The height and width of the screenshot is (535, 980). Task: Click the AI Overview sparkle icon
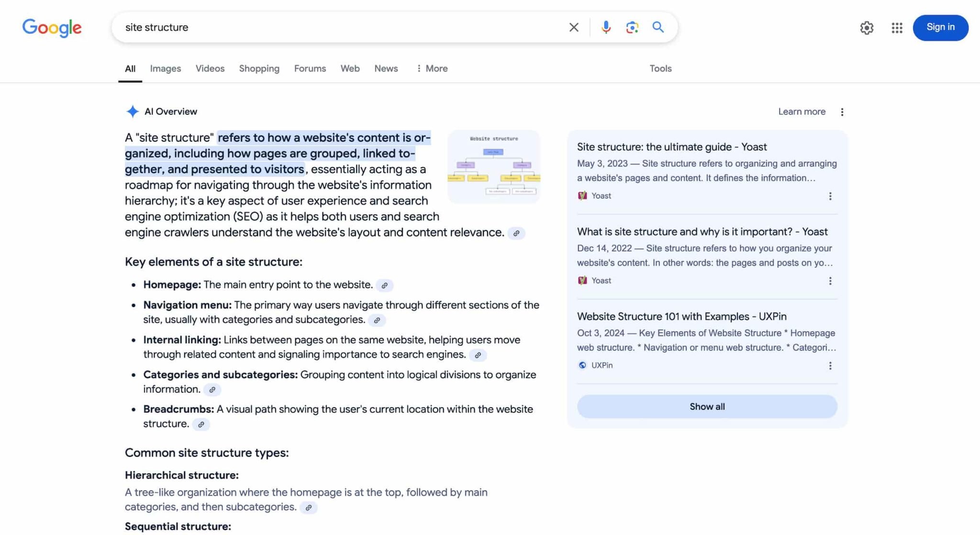click(x=132, y=111)
